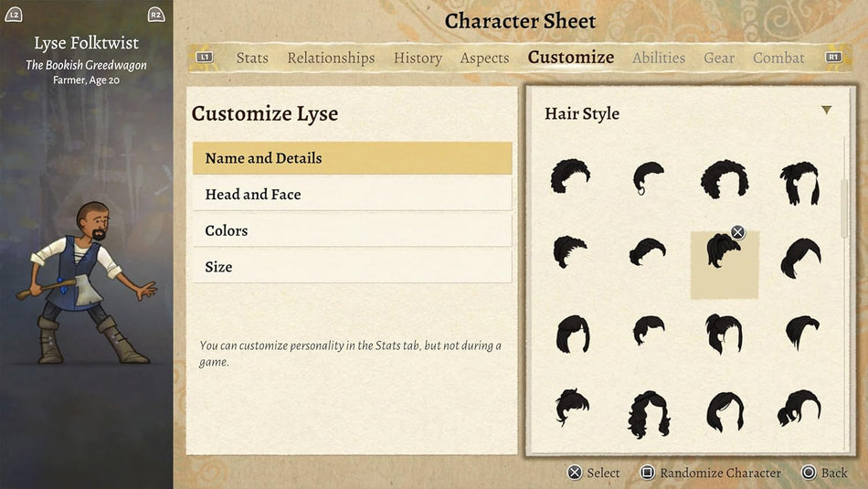Select Name and Details option
Image resolution: width=868 pixels, height=489 pixels.
352,158
